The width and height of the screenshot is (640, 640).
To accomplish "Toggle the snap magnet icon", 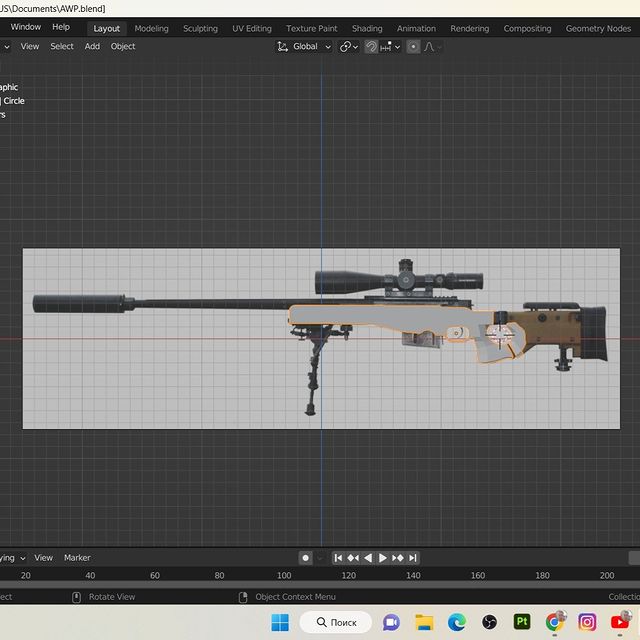I will tap(371, 47).
